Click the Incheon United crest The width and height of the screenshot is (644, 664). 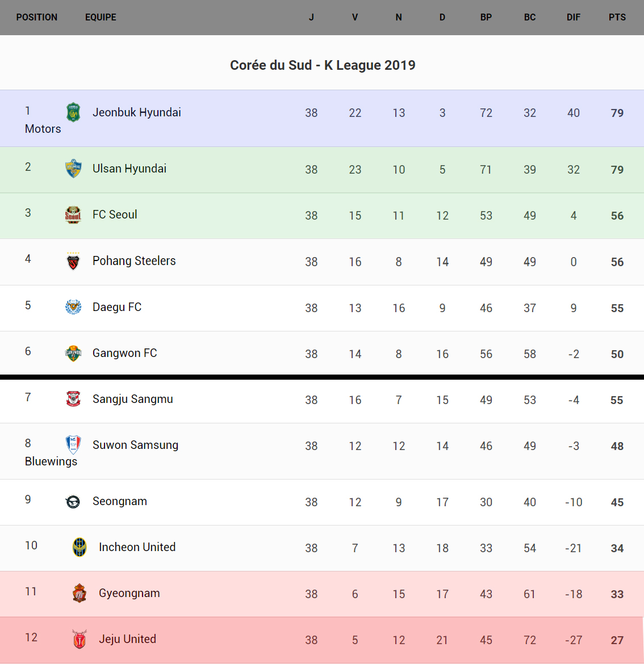point(80,547)
